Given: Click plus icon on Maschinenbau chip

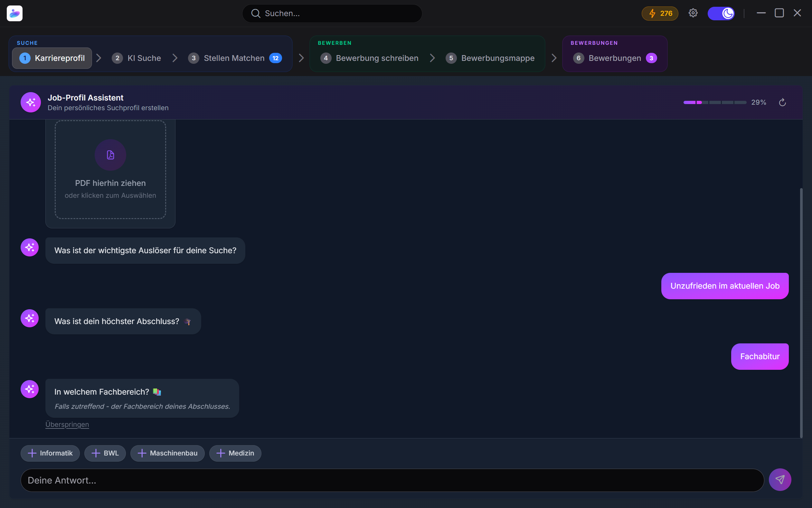Looking at the screenshot, I should click(142, 453).
